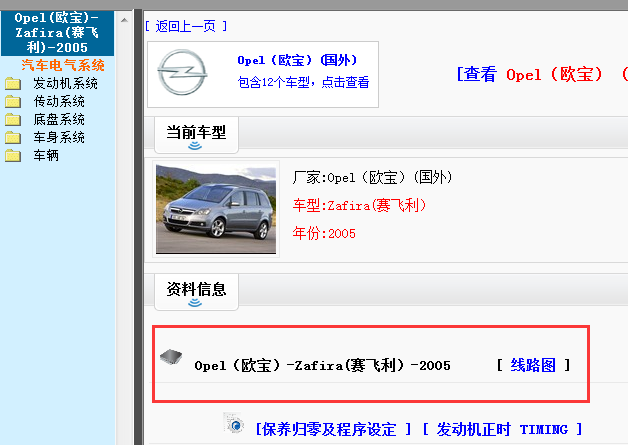Viewport: 628px width, 445px height.
Task: Select 传动系统 in the sidebar tree
Action: [x=59, y=101]
